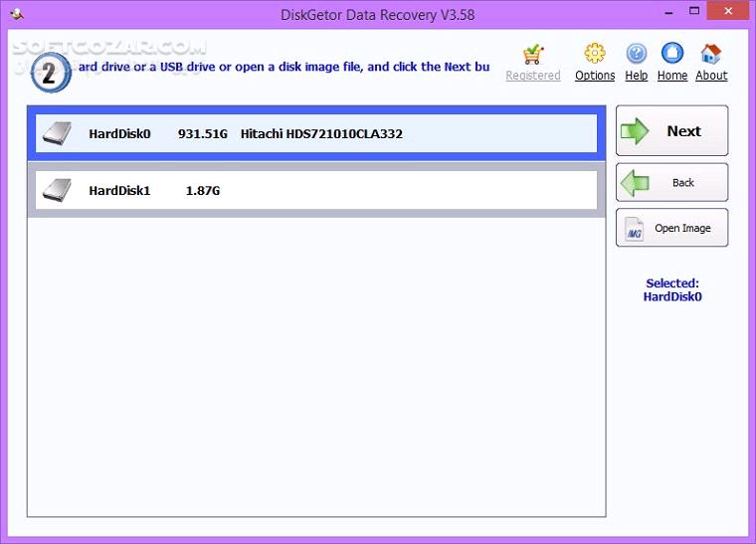The width and height of the screenshot is (756, 544).
Task: Minimize the DiskGetor window
Action: (668, 12)
